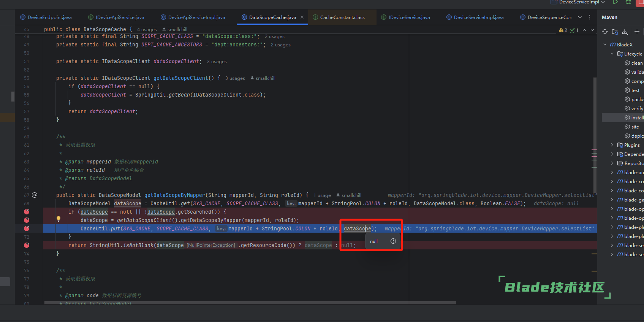Open the DeviceSequenceCon tab

[x=546, y=17]
